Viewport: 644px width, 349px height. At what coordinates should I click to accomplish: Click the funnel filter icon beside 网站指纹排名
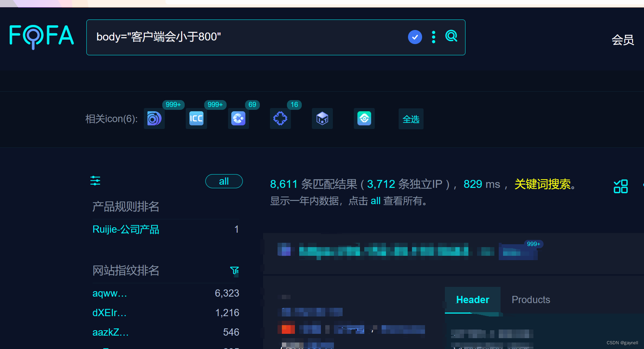[x=234, y=271]
